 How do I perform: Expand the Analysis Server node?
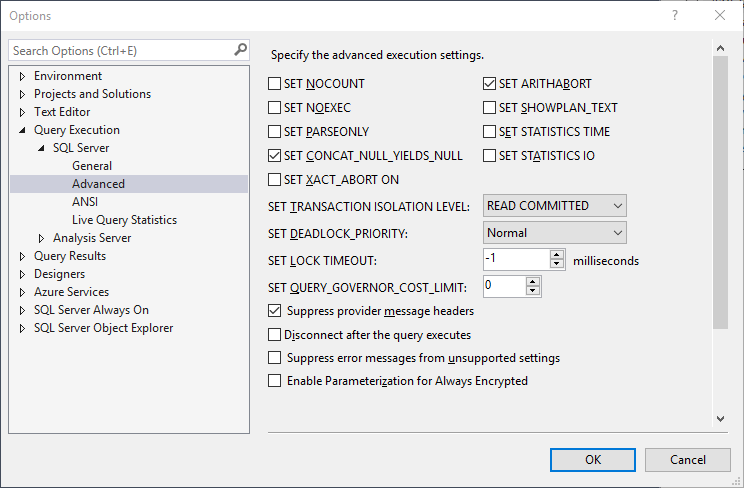pyautogui.click(x=42, y=238)
